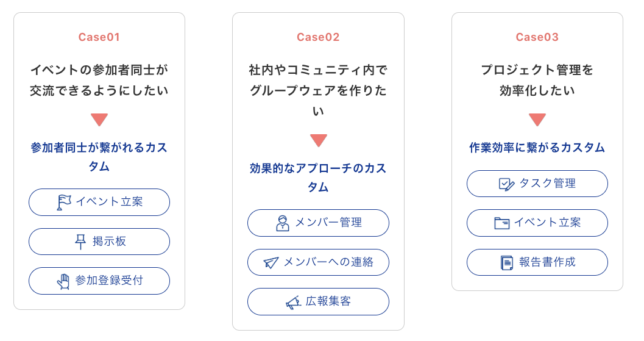This screenshot has width=644, height=341.
Task: Open the メンバー管理 button
Action: pos(318,223)
